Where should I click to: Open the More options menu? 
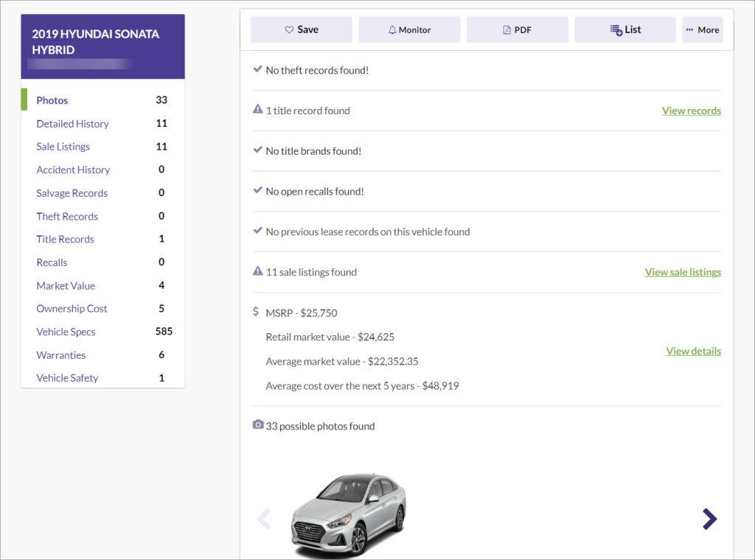tap(703, 29)
